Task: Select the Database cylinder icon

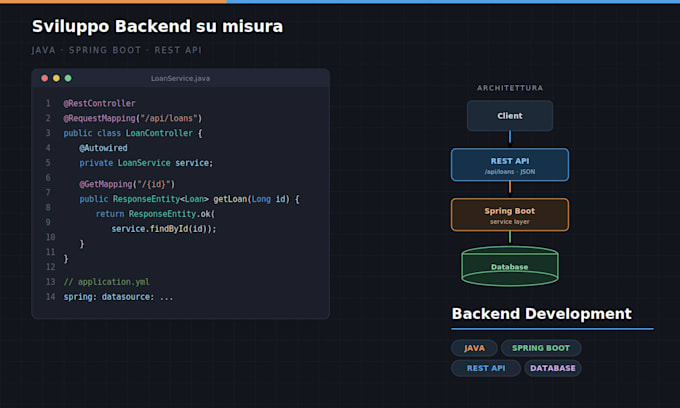Action: (510, 266)
